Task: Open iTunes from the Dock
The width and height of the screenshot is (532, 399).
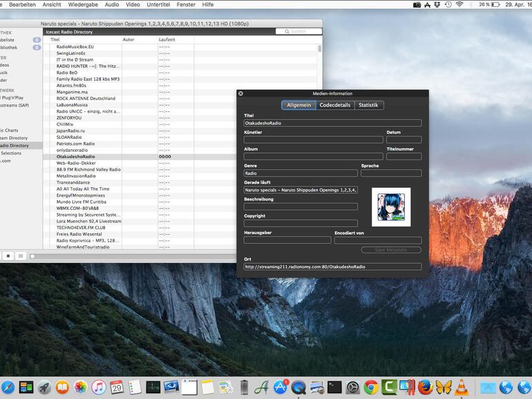Action: 99,387
